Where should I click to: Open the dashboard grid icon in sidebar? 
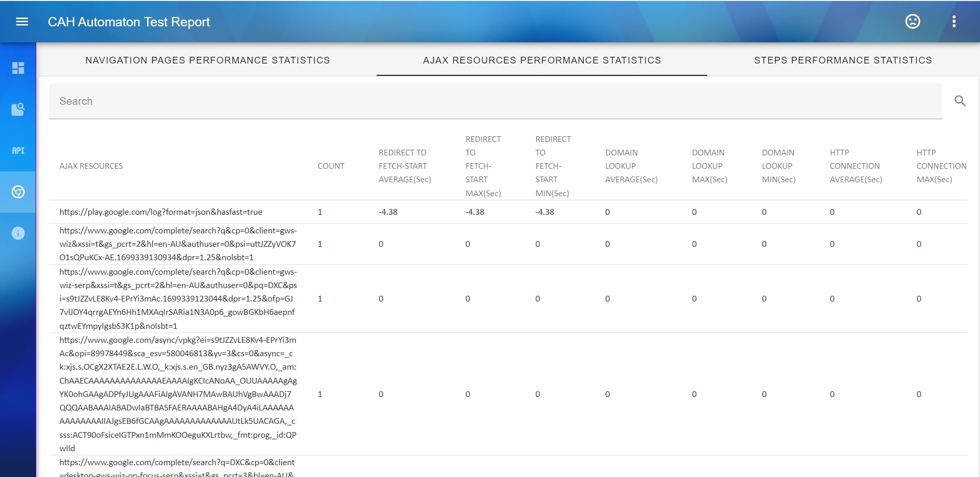tap(18, 67)
